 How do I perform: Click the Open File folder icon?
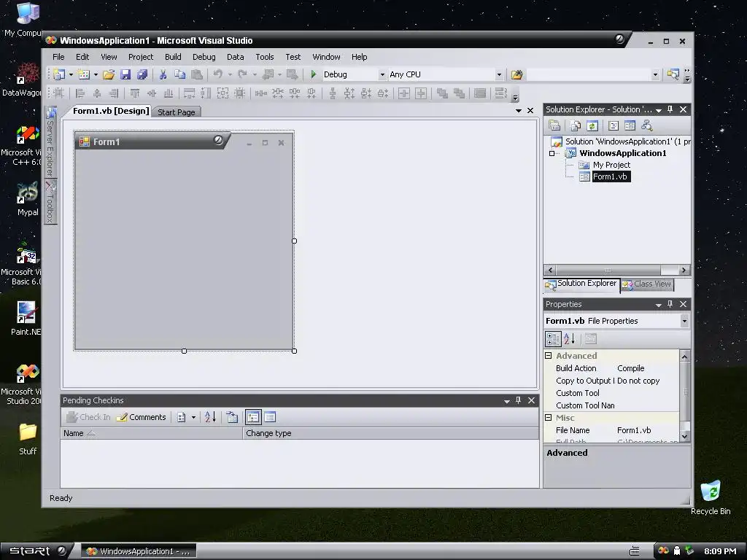click(109, 74)
